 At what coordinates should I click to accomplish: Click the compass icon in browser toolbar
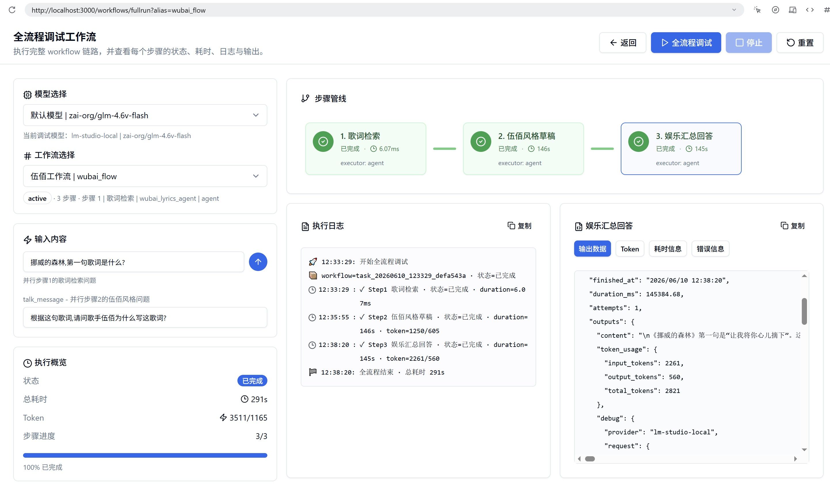pyautogui.click(x=775, y=10)
